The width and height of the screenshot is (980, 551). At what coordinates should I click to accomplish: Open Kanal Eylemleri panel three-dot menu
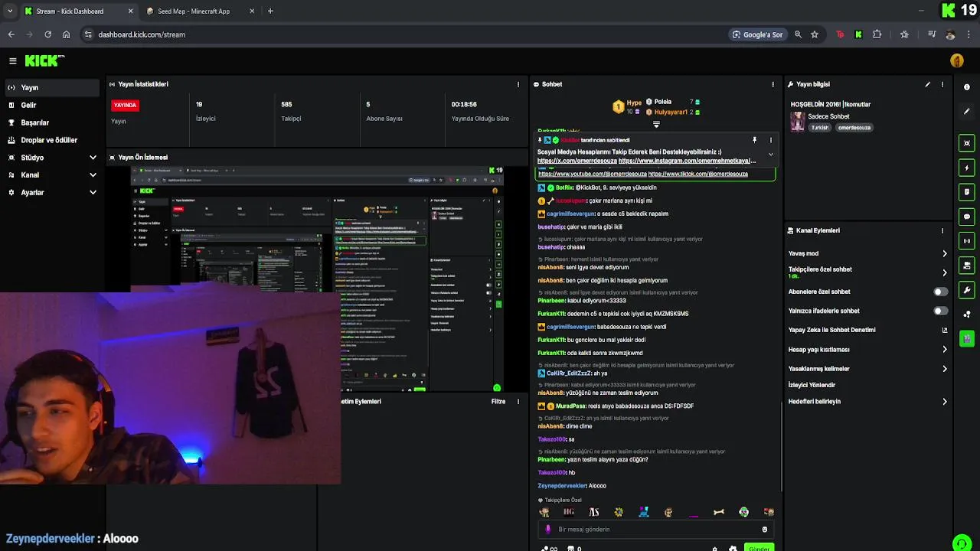pyautogui.click(x=942, y=230)
